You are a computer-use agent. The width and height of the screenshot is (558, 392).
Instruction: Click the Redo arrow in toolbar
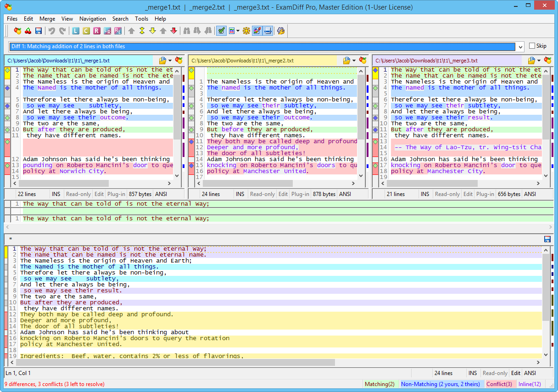coord(62,31)
